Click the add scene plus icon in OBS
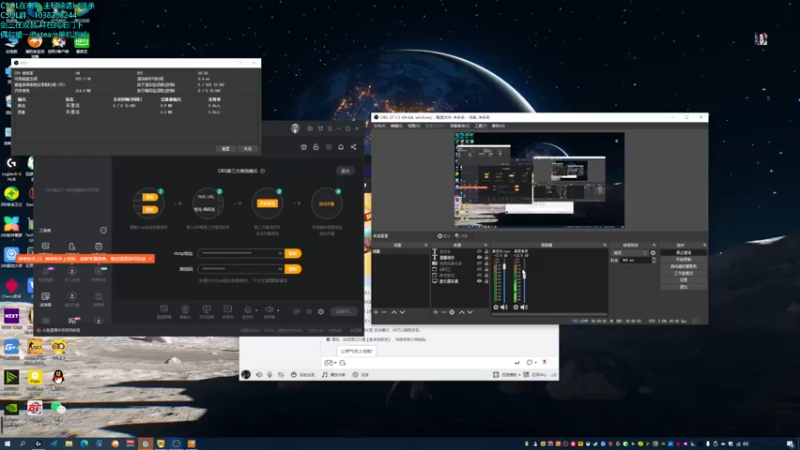The image size is (800, 450). click(x=377, y=313)
